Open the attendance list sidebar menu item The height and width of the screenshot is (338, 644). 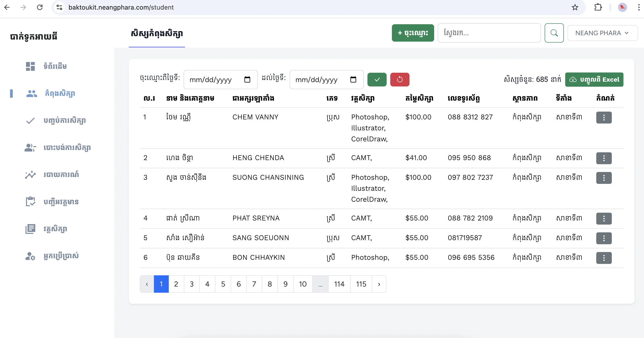tap(61, 202)
